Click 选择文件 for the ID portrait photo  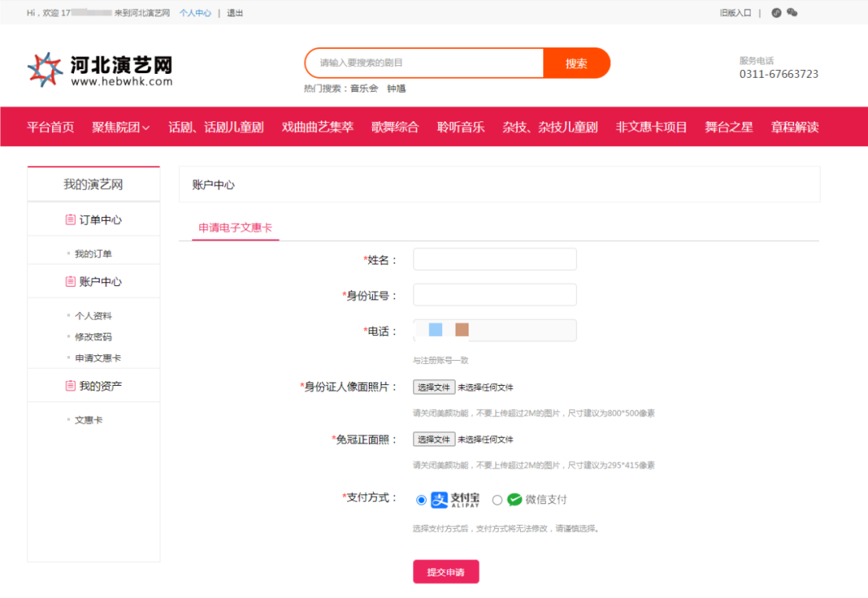click(434, 387)
